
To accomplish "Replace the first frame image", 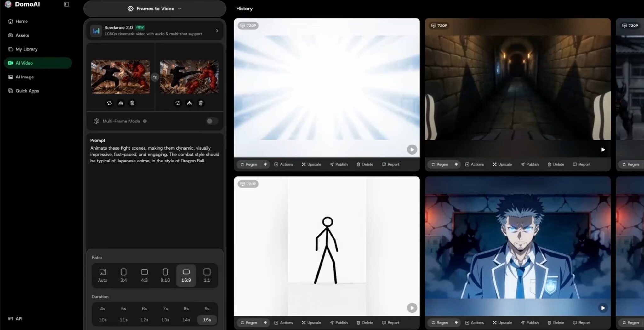I will tap(109, 103).
